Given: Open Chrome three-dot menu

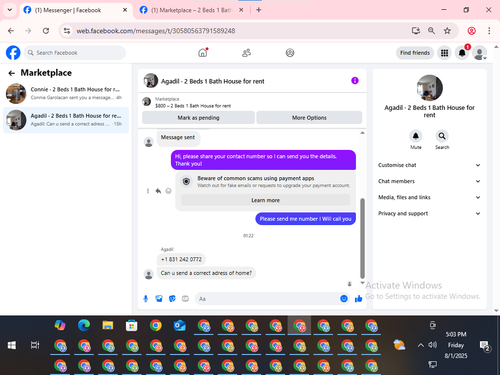Looking at the screenshot, I should (489, 31).
